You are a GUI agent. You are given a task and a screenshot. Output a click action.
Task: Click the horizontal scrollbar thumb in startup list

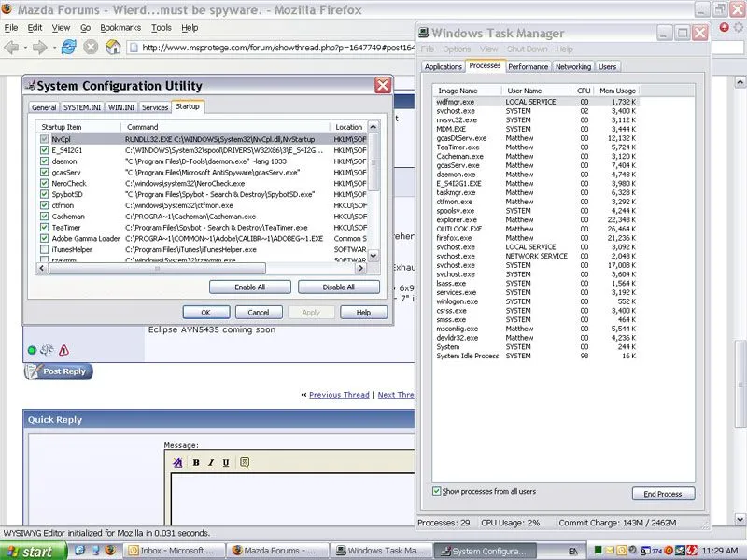[x=157, y=268]
